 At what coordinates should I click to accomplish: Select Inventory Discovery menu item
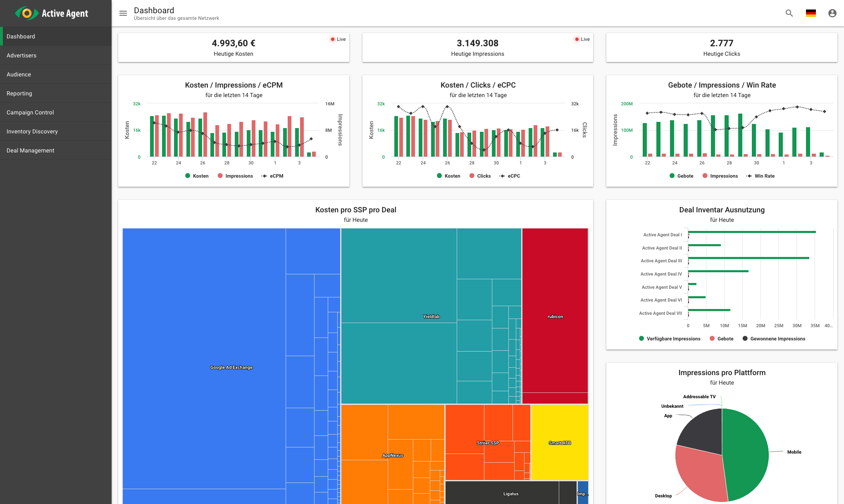pos(32,131)
